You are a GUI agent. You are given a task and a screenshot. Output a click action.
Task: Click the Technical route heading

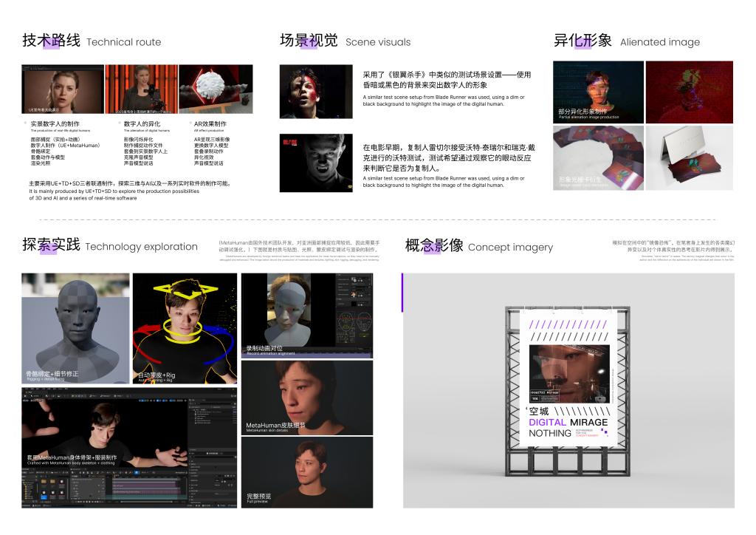(92, 41)
